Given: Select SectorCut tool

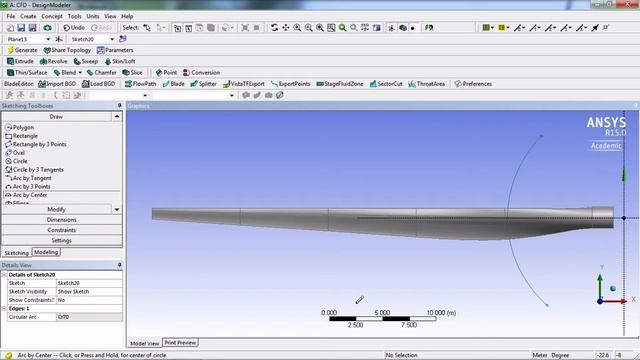Looking at the screenshot, I should click(x=386, y=84).
